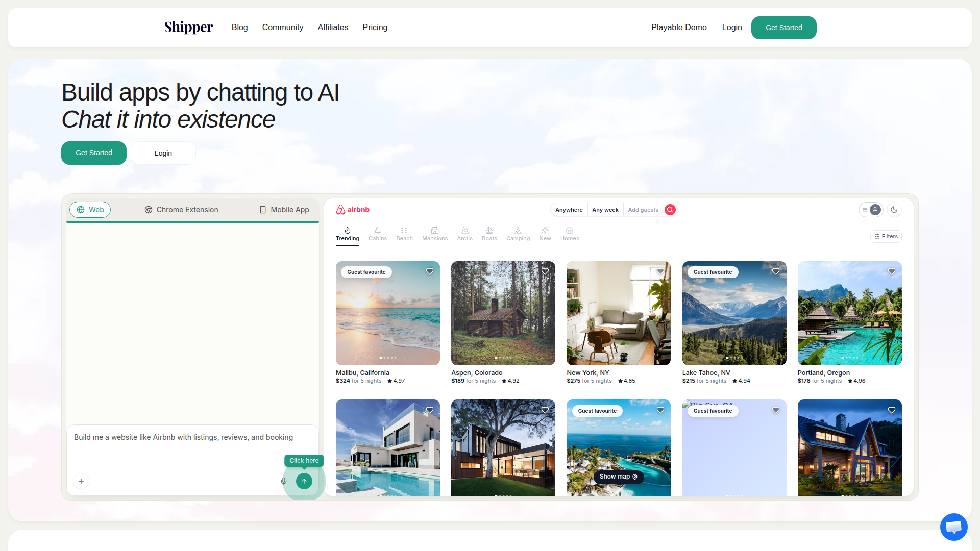Viewport: 980px width, 551px height.
Task: Favorite the Malibu, California listing
Action: (x=429, y=271)
